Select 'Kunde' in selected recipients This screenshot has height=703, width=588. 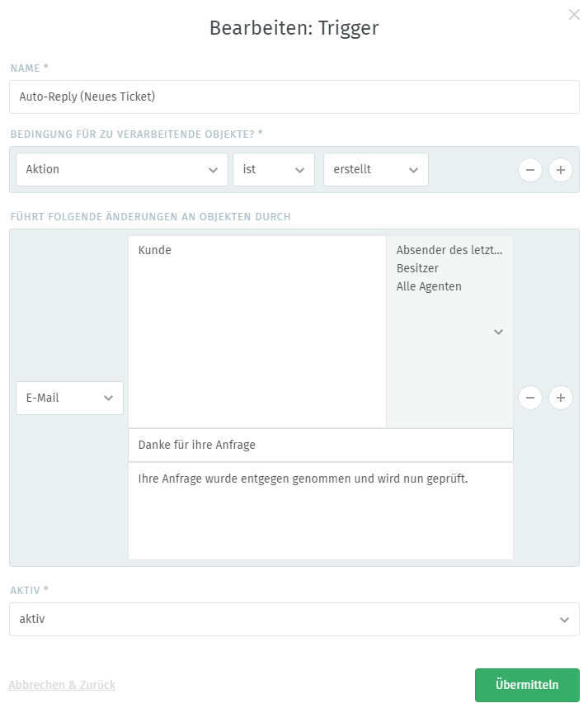pyautogui.click(x=155, y=250)
